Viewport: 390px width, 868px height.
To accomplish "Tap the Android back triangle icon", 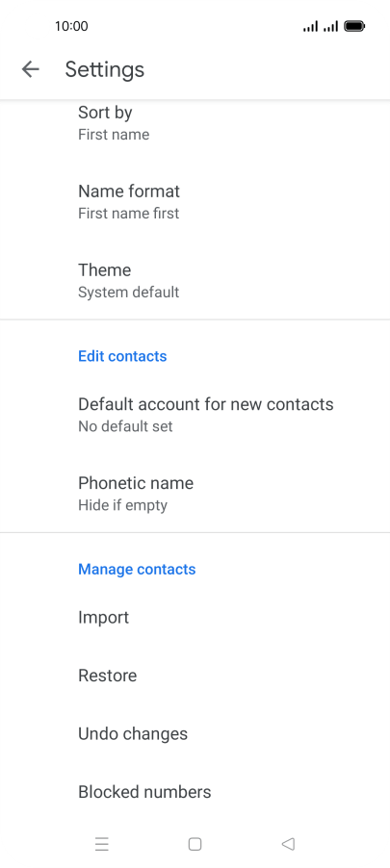I will point(288,844).
